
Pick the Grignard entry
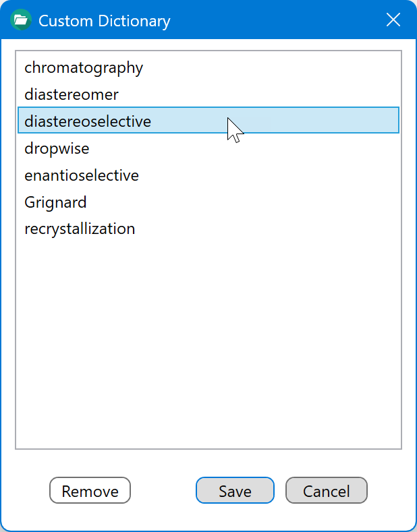tap(208, 202)
